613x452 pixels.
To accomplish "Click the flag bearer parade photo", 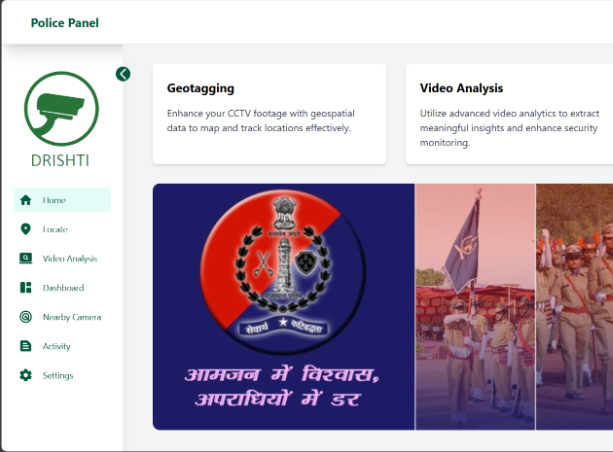I will pyautogui.click(x=475, y=307).
